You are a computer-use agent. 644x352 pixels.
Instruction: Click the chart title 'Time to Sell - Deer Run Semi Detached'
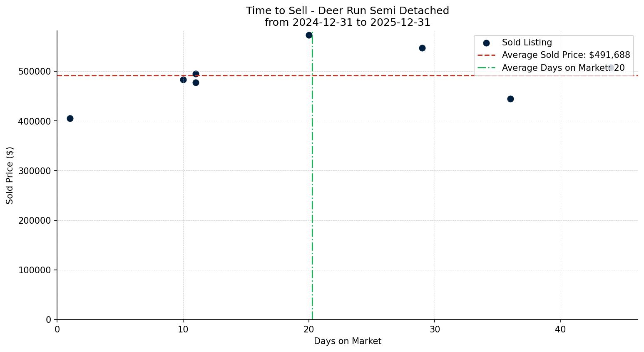(347, 11)
